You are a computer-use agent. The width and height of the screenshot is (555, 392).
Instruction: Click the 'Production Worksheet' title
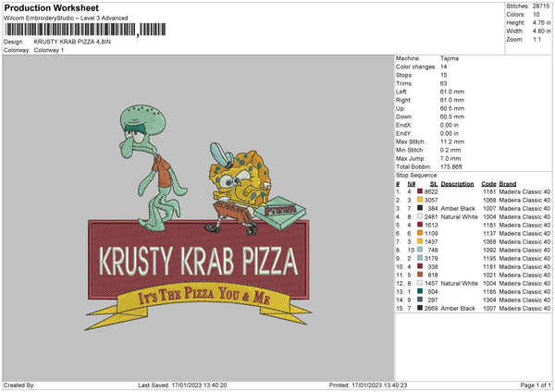(x=51, y=7)
